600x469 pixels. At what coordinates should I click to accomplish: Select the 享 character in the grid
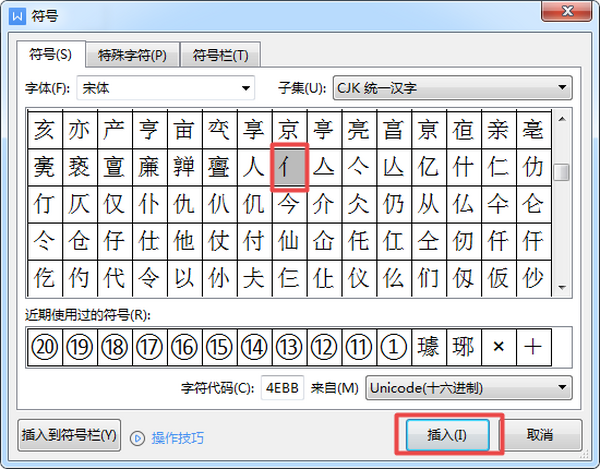click(x=254, y=130)
